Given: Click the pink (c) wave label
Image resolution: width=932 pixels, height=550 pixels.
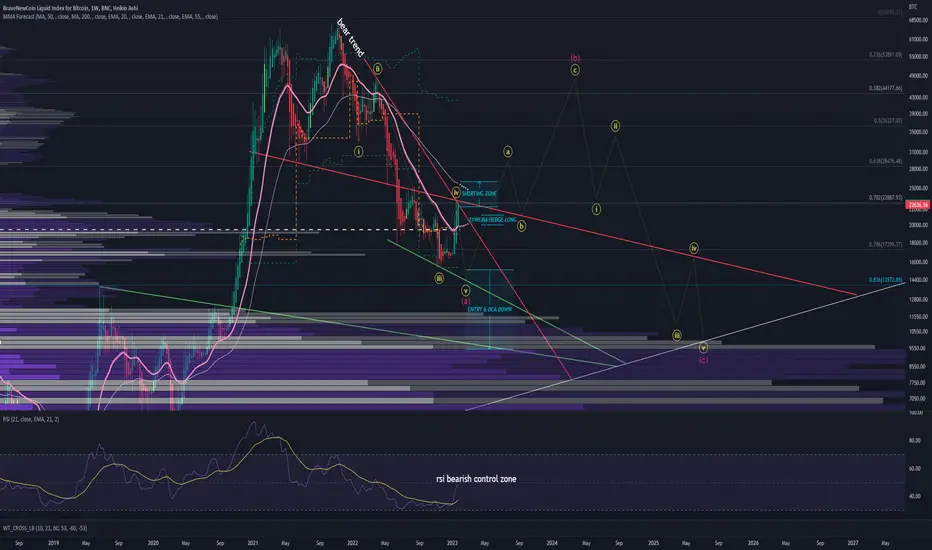Looking at the screenshot, I should (703, 360).
